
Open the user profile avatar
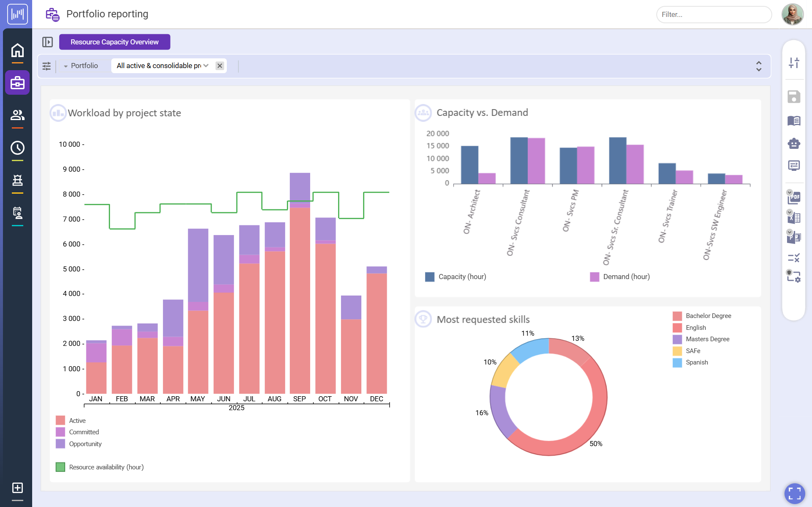coord(792,14)
